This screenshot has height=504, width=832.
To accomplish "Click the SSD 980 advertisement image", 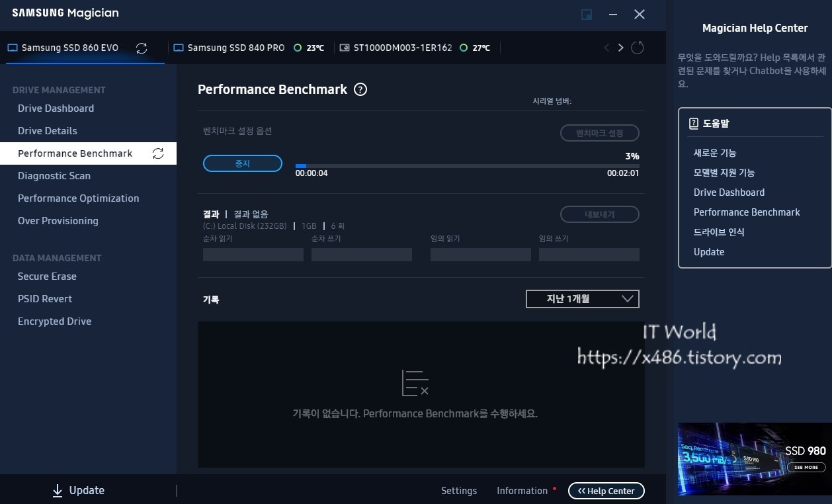I will tap(755, 459).
